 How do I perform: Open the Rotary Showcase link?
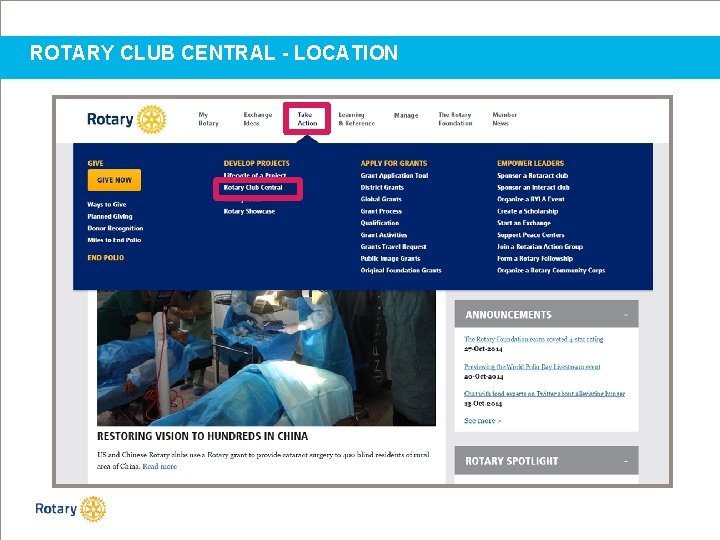pos(249,211)
